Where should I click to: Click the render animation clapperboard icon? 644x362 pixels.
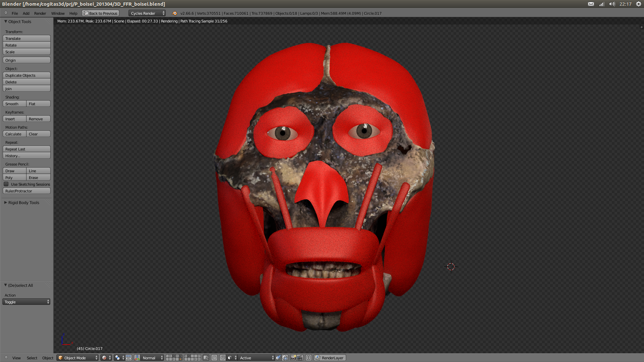pos(300,358)
